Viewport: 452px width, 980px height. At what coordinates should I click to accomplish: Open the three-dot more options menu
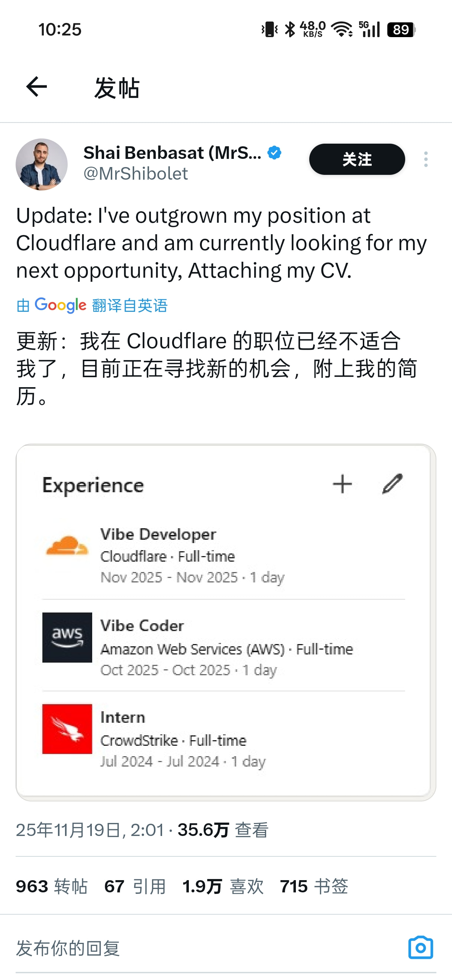[426, 159]
